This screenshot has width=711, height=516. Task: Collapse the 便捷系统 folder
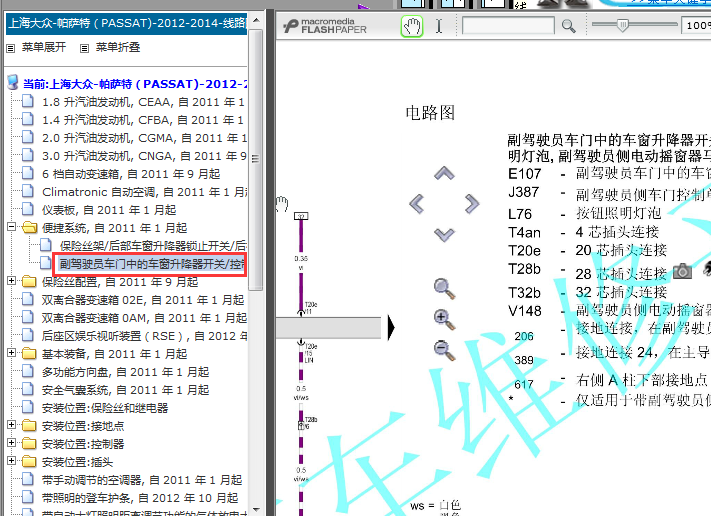coord(11,227)
